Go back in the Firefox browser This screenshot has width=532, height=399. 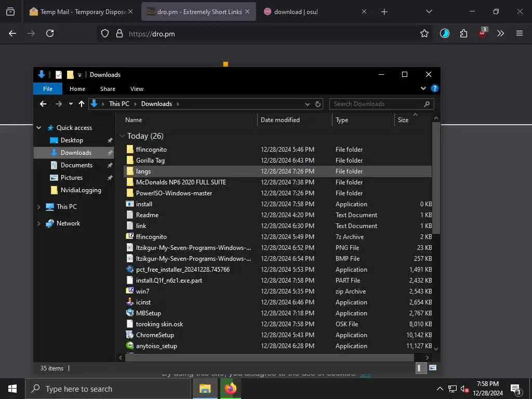(12, 33)
